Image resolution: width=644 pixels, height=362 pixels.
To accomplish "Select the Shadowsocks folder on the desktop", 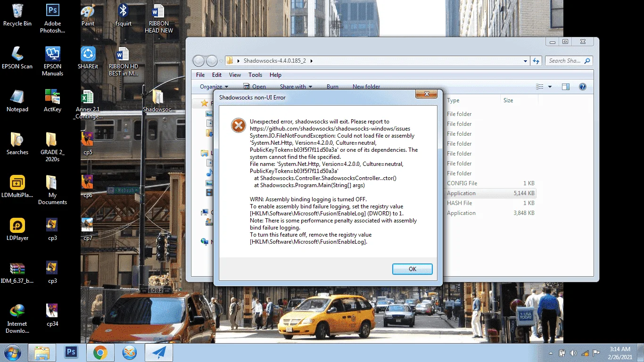I will coord(158,101).
